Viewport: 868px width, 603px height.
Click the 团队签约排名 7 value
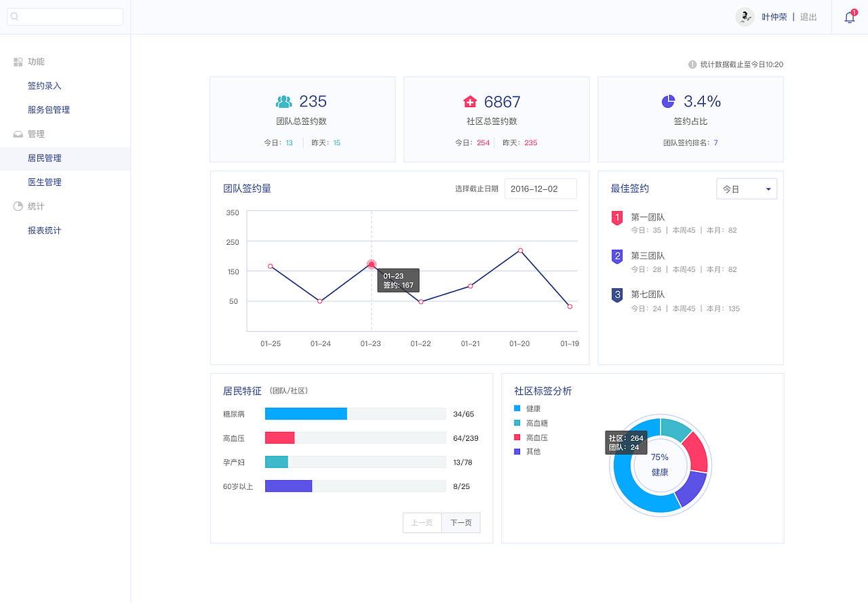[x=715, y=143]
